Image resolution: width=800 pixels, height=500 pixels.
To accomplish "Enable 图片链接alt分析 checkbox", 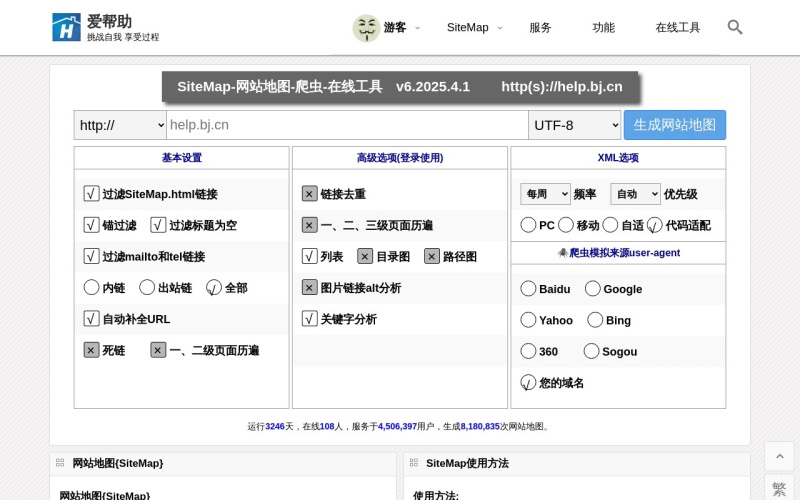I will [310, 288].
